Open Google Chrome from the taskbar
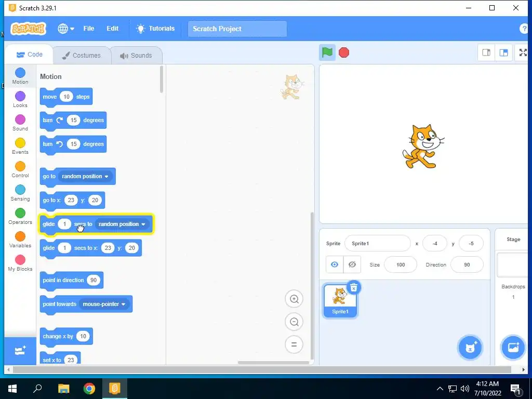Screen dimensions: 532x399 pos(89,389)
